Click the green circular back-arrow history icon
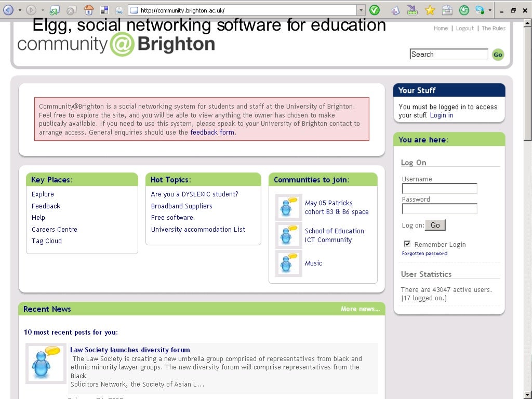This screenshot has width=532, height=399. [x=464, y=10]
